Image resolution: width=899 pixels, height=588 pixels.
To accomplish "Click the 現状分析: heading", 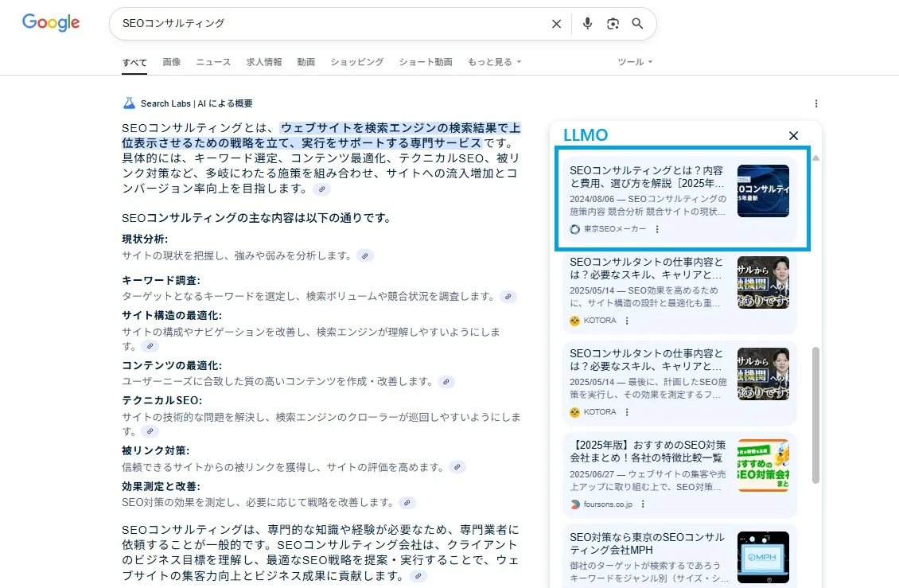I will pyautogui.click(x=145, y=239).
